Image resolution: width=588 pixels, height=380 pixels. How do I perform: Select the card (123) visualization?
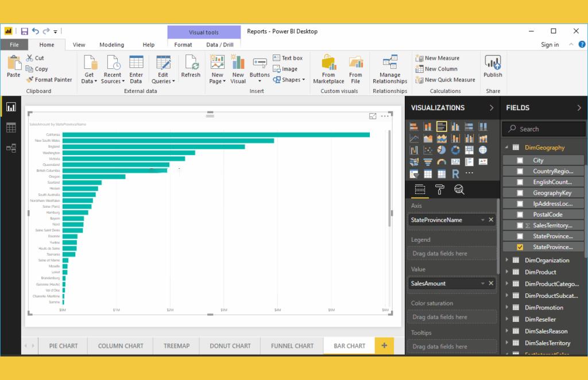455,162
